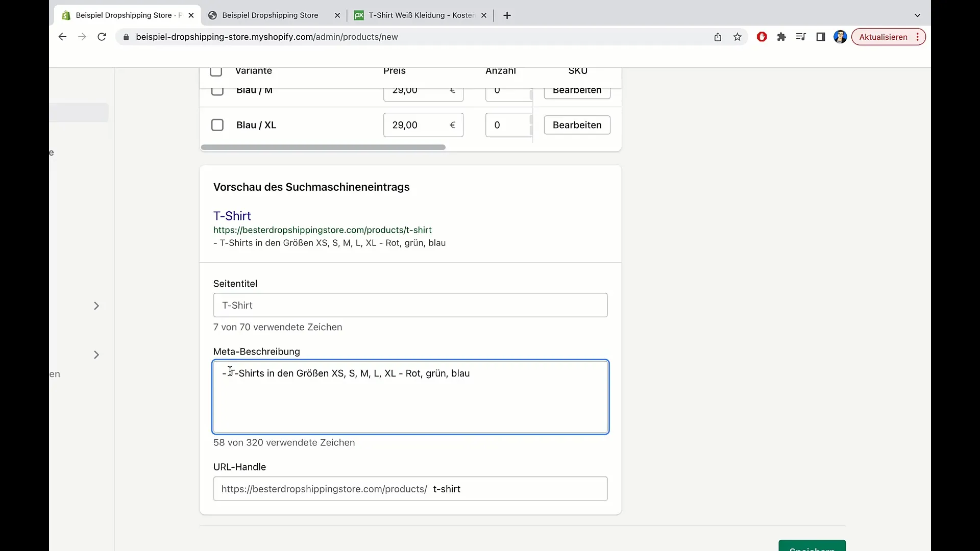980x551 pixels.
Task: Click the URL-Handle t-shirt field
Action: tap(410, 489)
